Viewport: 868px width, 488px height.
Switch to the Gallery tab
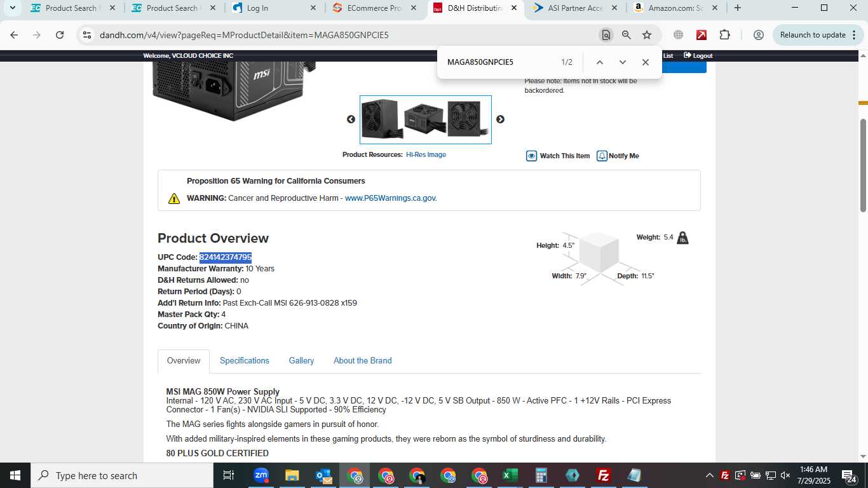(301, 361)
